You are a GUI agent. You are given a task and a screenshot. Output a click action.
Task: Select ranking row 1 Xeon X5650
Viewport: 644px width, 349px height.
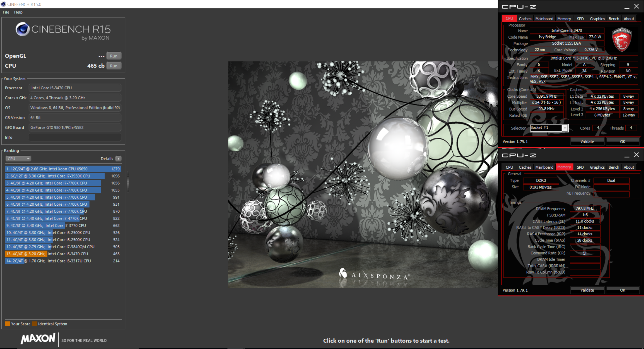coord(63,169)
